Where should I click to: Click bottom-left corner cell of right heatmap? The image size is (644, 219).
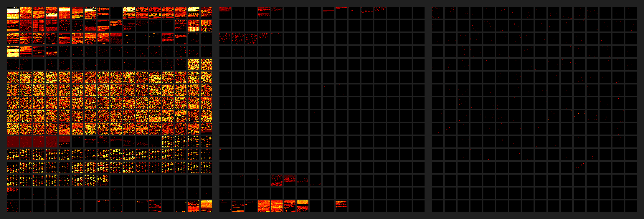[437, 206]
